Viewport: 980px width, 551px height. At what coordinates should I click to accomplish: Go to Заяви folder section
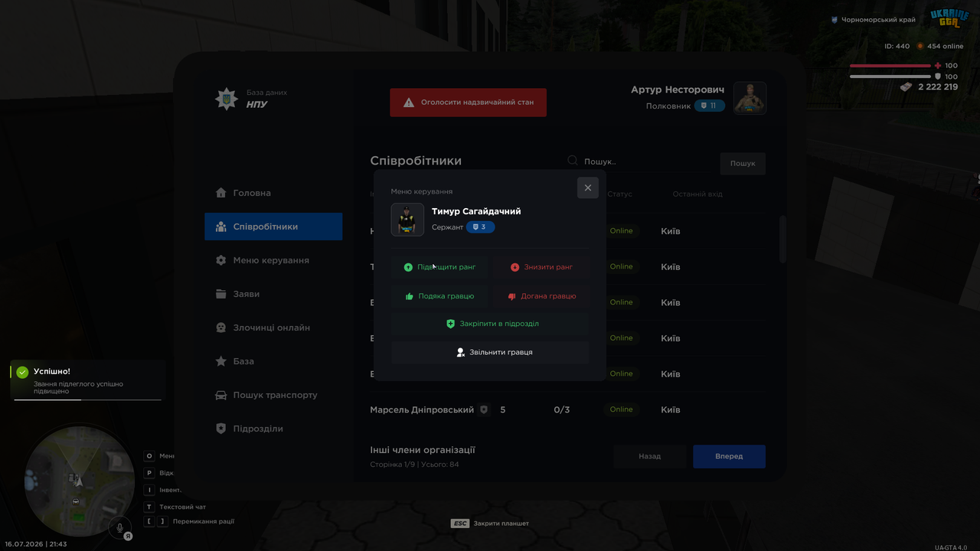tap(273, 294)
